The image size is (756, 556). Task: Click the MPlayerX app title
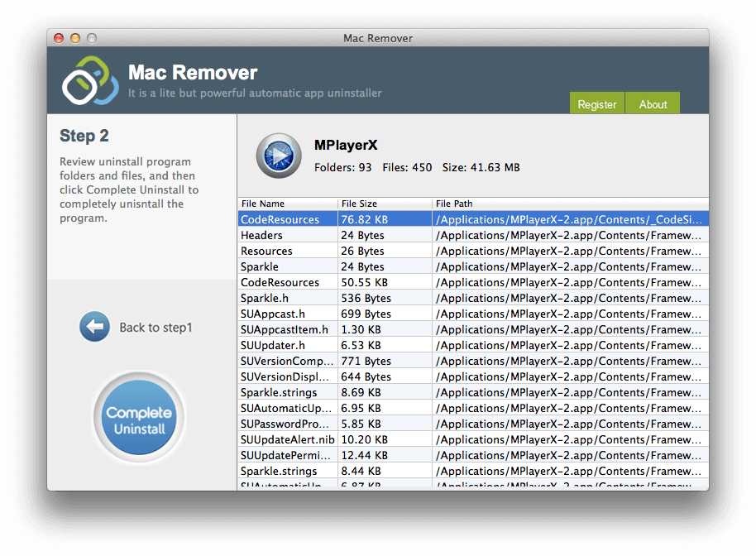coord(346,145)
